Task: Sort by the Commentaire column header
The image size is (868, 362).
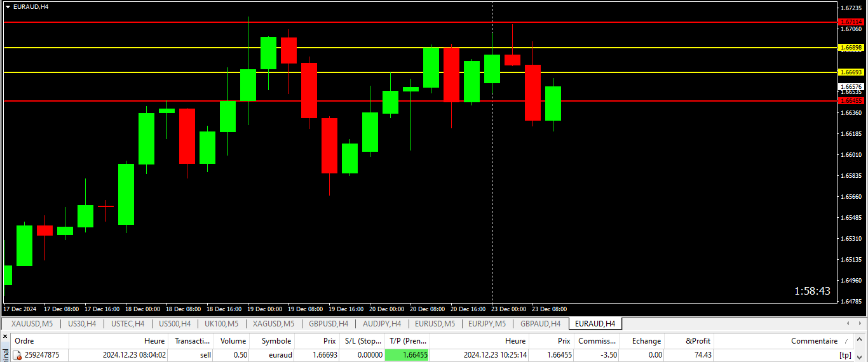Action: 813,341
